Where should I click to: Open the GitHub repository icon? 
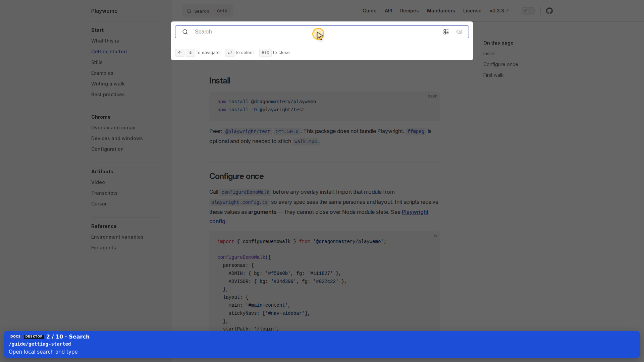pyautogui.click(x=549, y=11)
